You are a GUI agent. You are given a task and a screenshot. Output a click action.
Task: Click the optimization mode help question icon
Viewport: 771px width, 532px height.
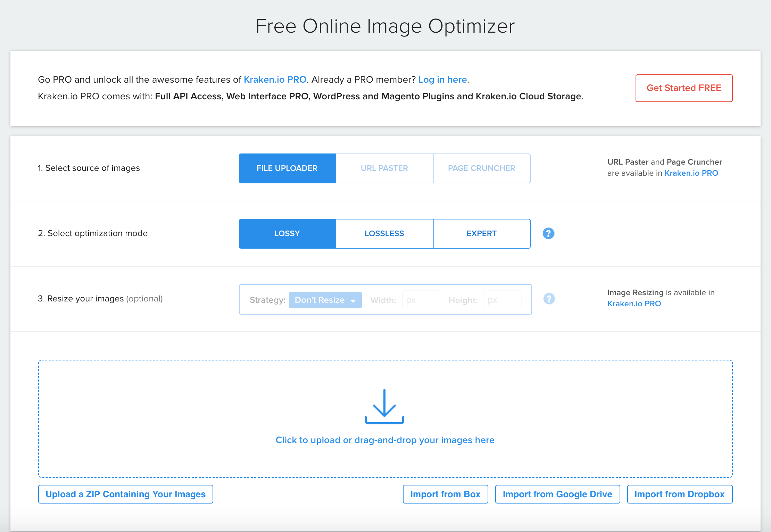click(x=548, y=233)
